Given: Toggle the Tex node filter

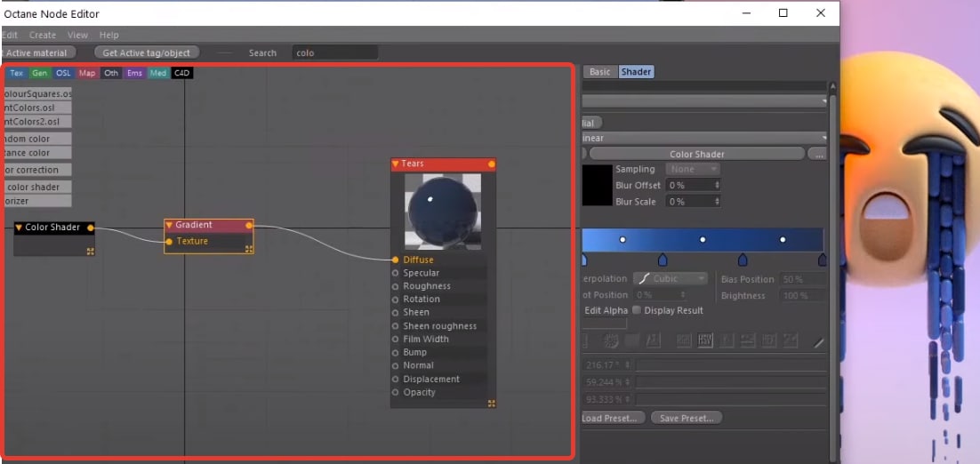Looking at the screenshot, I should [16, 73].
